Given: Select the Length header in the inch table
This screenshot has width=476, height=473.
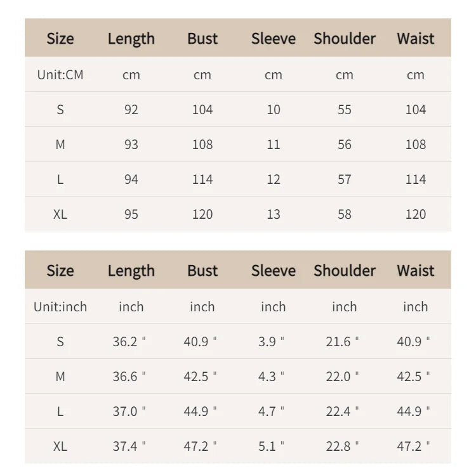Looking at the screenshot, I should tap(131, 271).
